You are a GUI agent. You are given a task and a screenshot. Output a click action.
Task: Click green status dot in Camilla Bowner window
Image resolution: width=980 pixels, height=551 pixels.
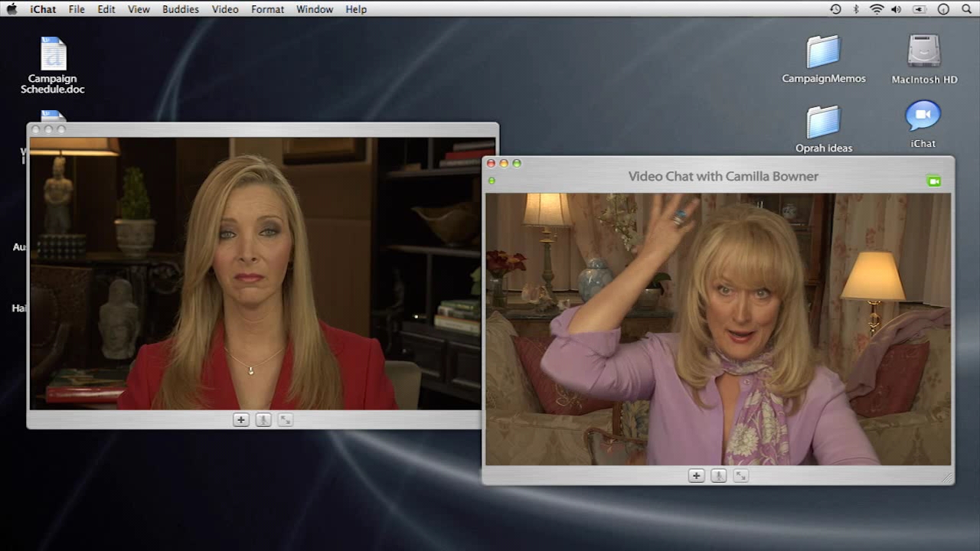[492, 181]
